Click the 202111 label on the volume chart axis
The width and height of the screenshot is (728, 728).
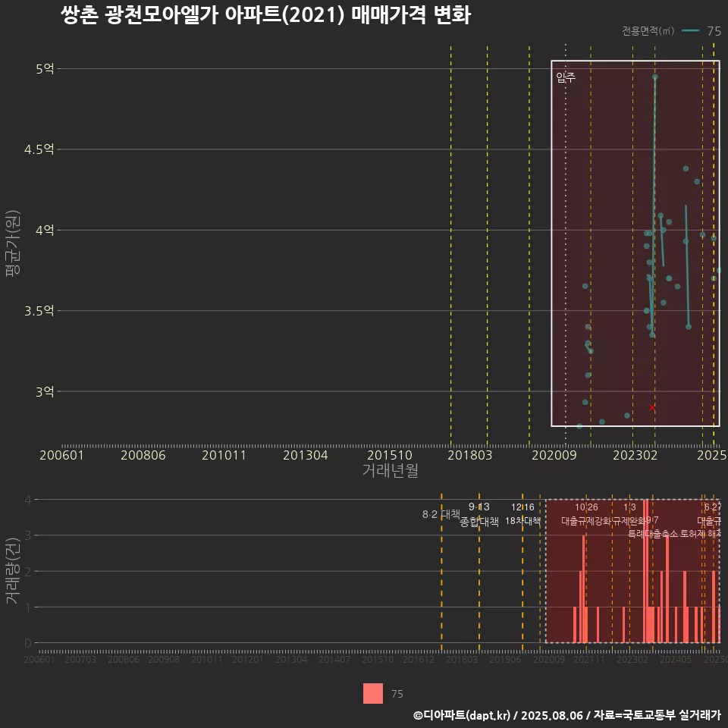(x=588, y=659)
